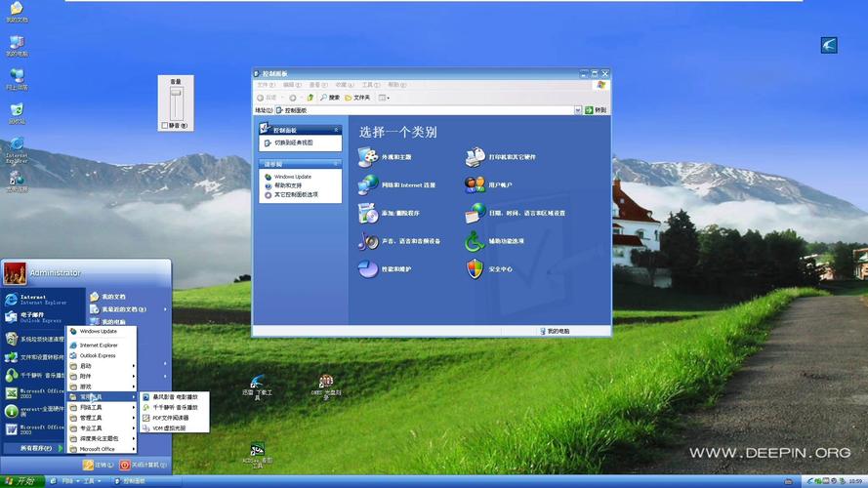
Task: Click the volume slider handle
Action: (x=176, y=93)
